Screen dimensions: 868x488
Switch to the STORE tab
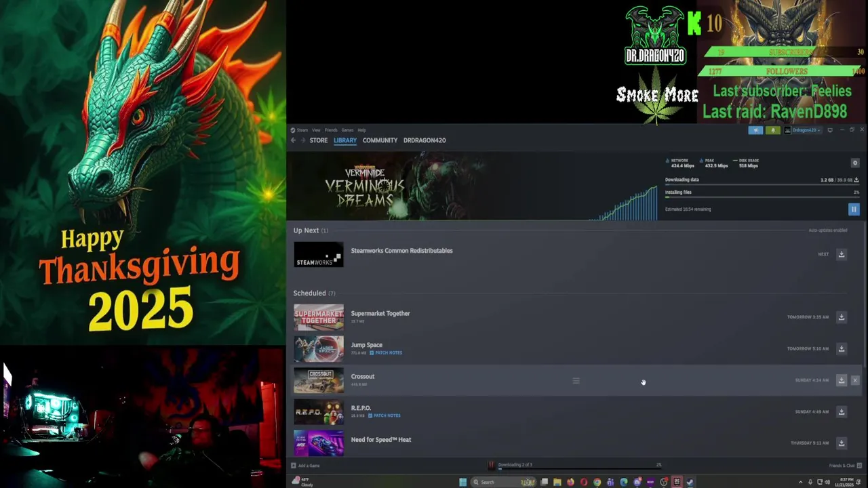pyautogui.click(x=319, y=140)
